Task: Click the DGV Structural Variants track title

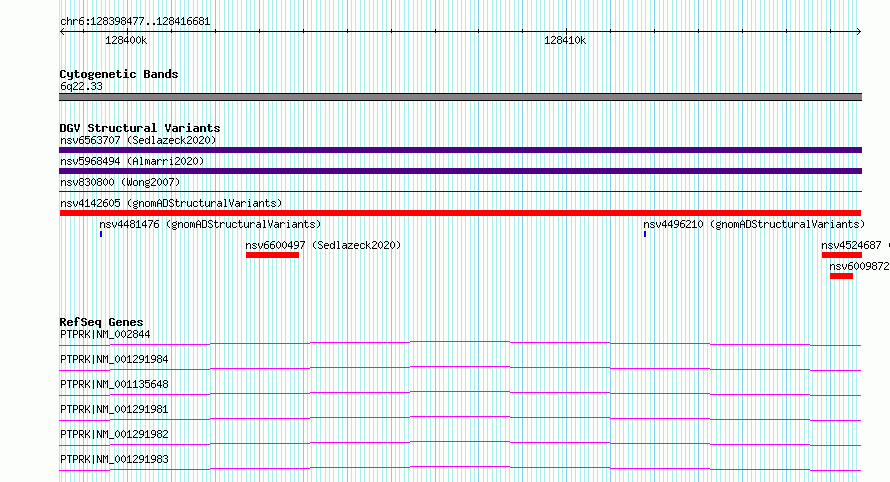Action: 140,128
